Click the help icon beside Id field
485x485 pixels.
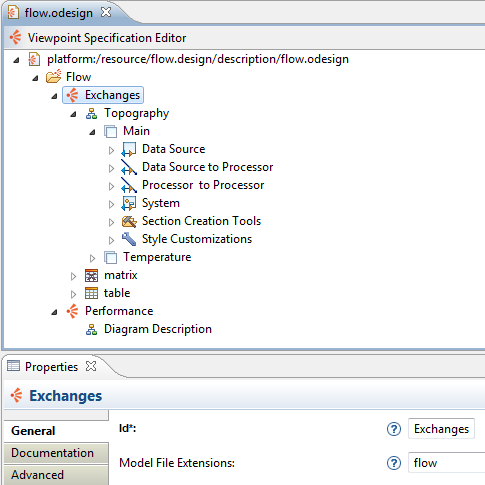coord(394,429)
